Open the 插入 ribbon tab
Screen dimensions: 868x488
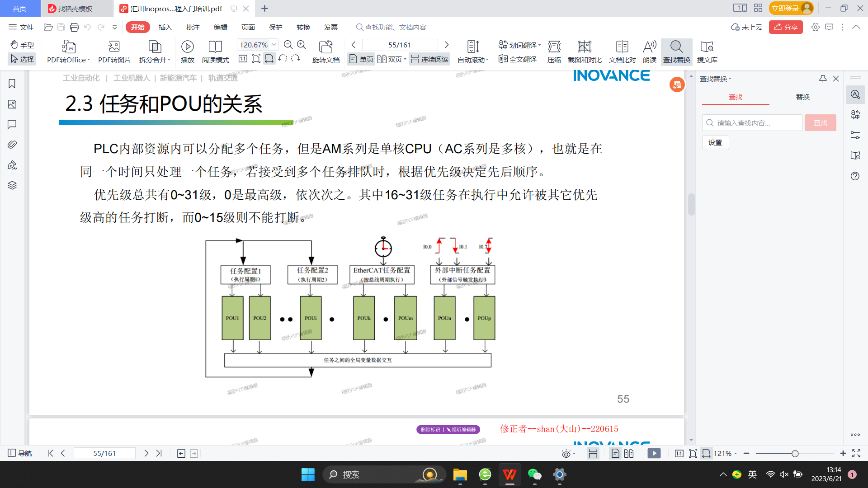165,27
